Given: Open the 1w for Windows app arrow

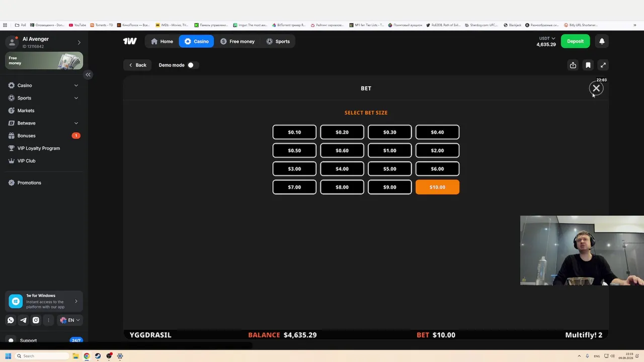Looking at the screenshot, I should click(x=76, y=301).
